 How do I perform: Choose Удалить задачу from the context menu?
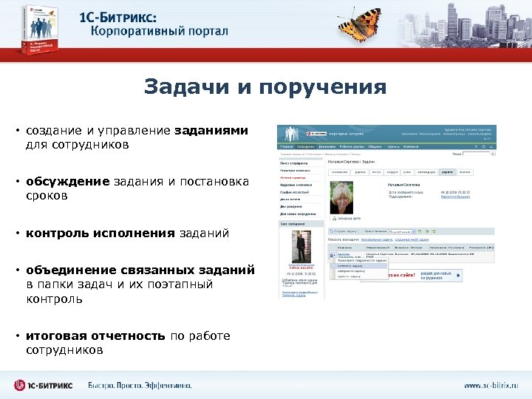(x=349, y=276)
